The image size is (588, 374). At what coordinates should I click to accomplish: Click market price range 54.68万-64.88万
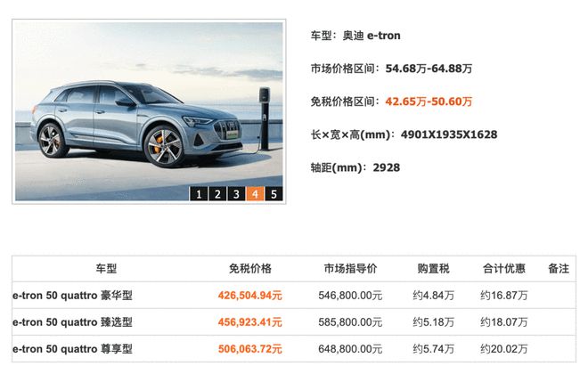coord(429,69)
